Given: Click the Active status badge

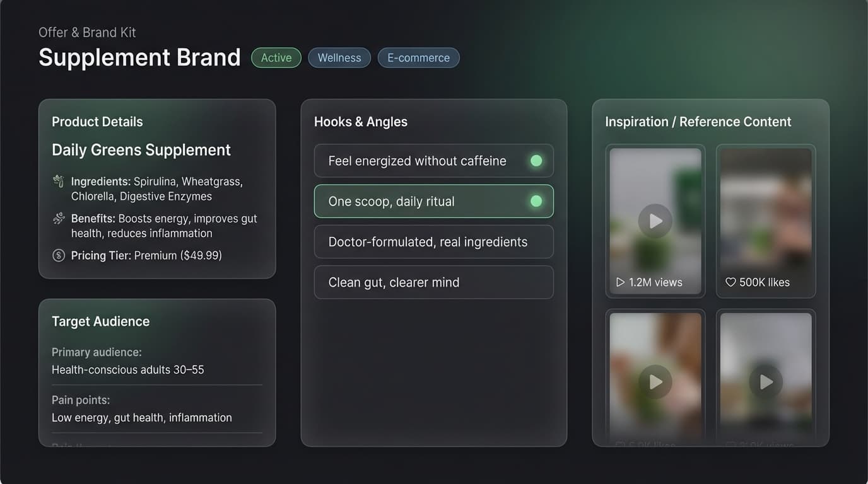Looking at the screenshot, I should point(276,57).
